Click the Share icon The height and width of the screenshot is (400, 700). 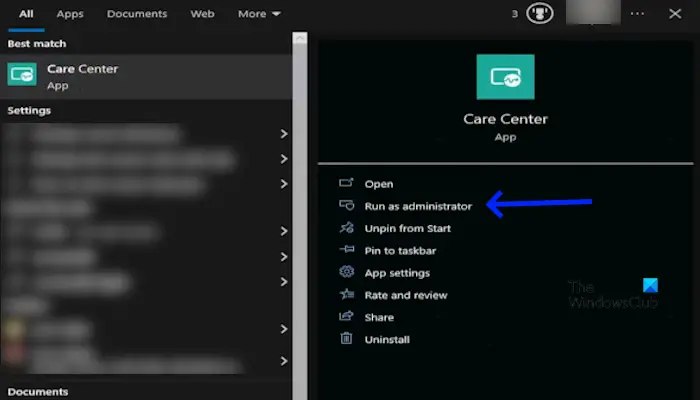(x=346, y=317)
